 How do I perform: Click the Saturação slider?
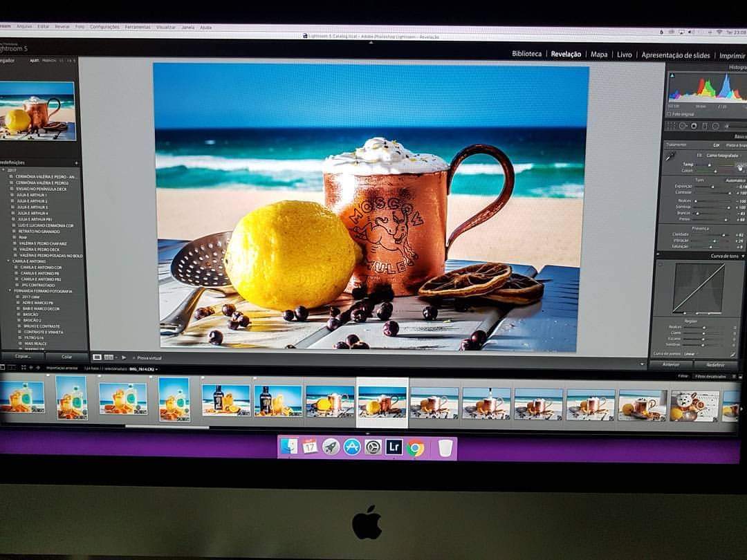click(x=710, y=247)
